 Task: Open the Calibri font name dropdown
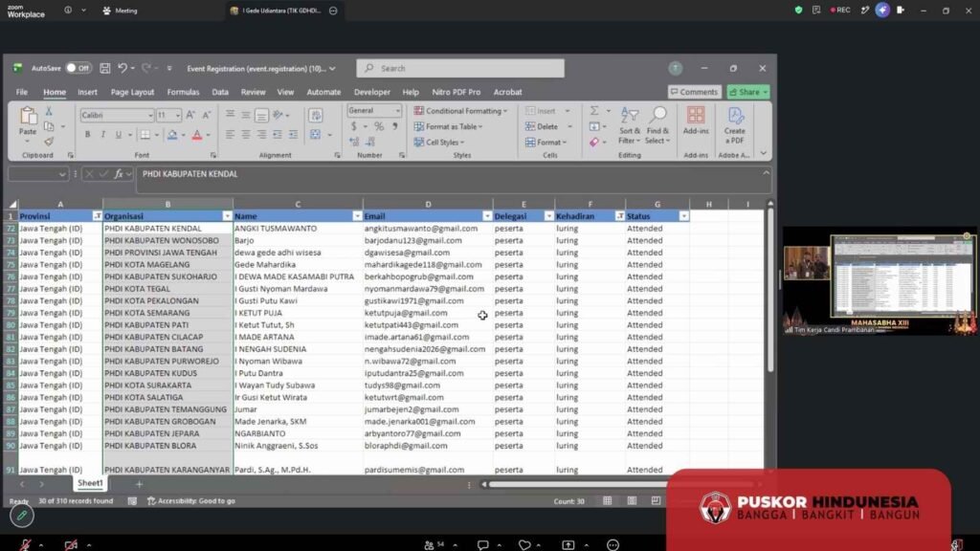click(150, 116)
